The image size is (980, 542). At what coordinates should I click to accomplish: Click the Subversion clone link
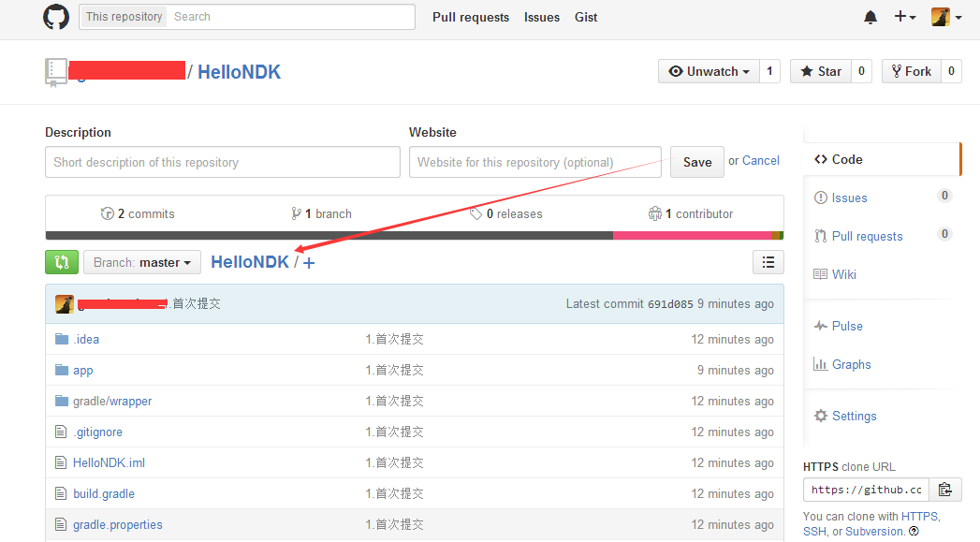tap(873, 532)
